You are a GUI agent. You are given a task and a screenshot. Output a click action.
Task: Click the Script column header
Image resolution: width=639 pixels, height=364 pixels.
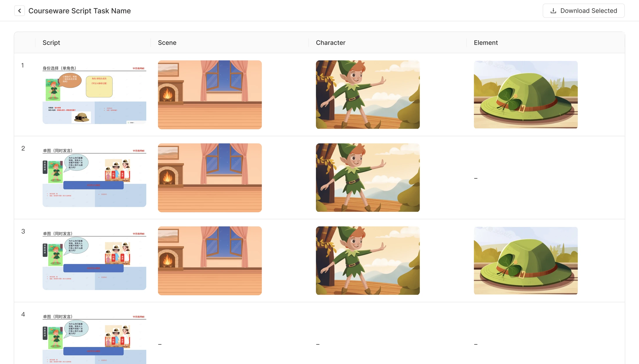[51, 43]
